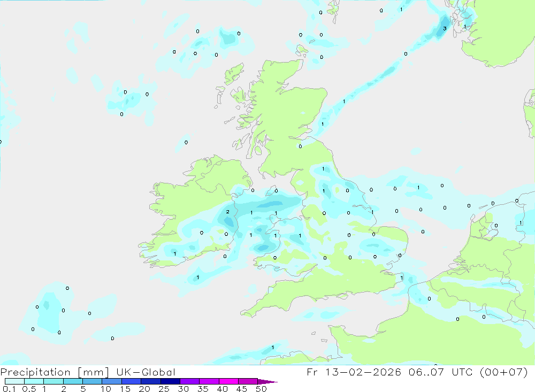Click the 15 legend scale label
This screenshot has width=535, height=392.
coord(125,389)
